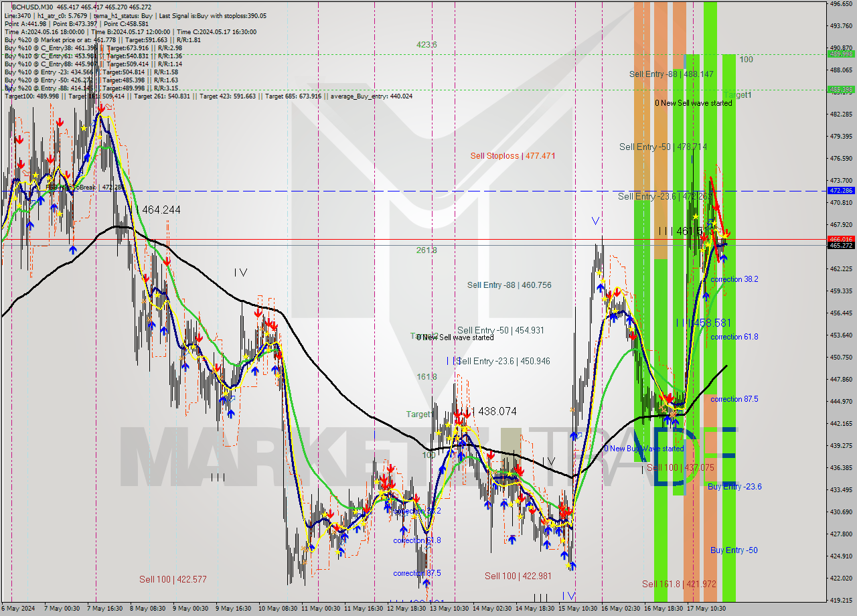The width and height of the screenshot is (857, 616).
Task: Click the 13 May 10:30 time label
Action: pyautogui.click(x=449, y=609)
